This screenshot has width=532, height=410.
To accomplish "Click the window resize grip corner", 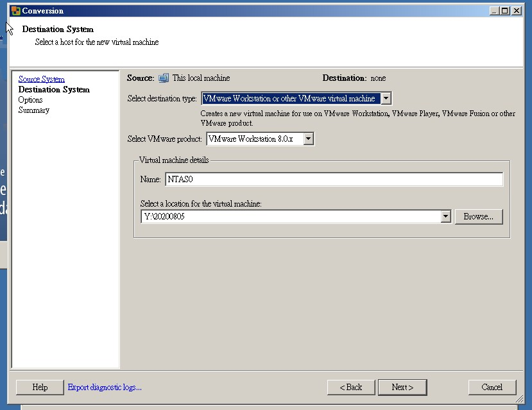I will pos(519,399).
